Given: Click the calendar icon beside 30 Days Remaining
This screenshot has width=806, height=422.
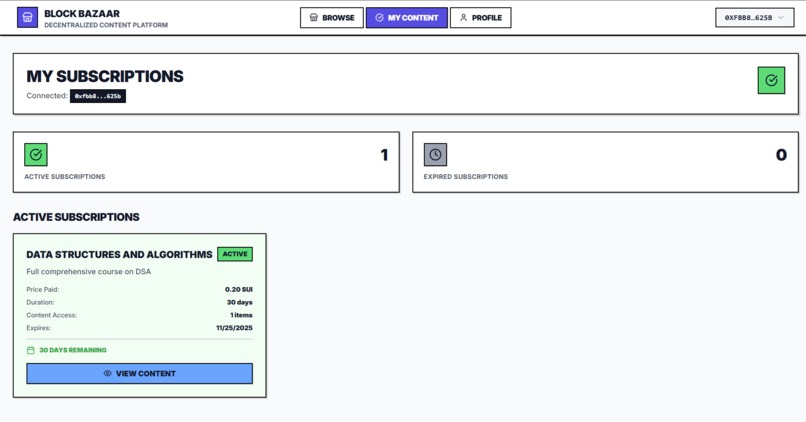Looking at the screenshot, I should coord(30,350).
